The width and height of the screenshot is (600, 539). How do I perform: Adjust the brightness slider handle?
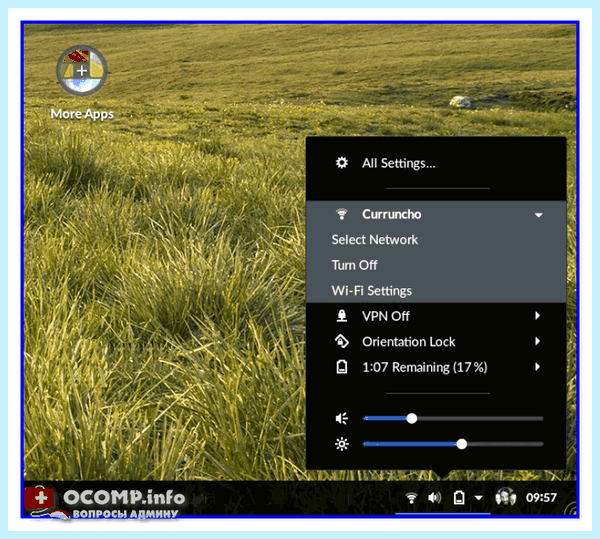pos(462,444)
